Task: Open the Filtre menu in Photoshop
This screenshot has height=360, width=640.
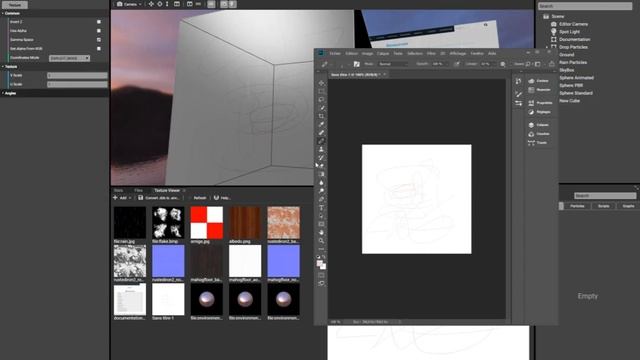Action: (x=431, y=53)
